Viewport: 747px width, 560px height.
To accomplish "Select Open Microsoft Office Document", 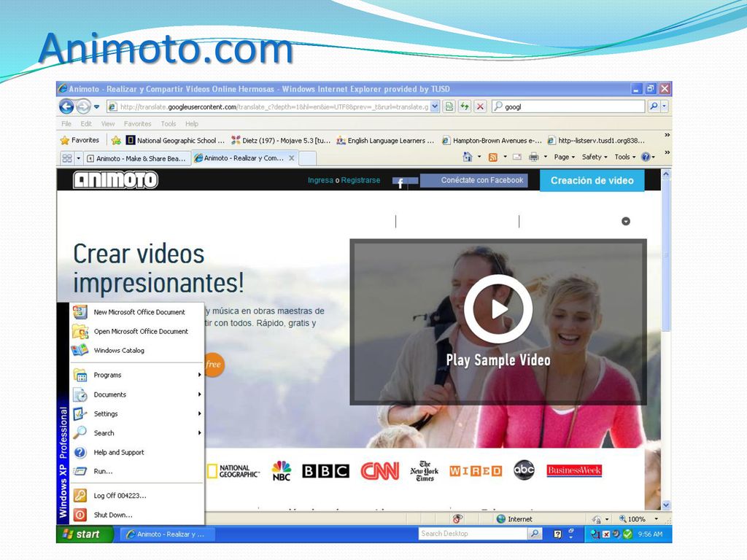I will coord(137,331).
